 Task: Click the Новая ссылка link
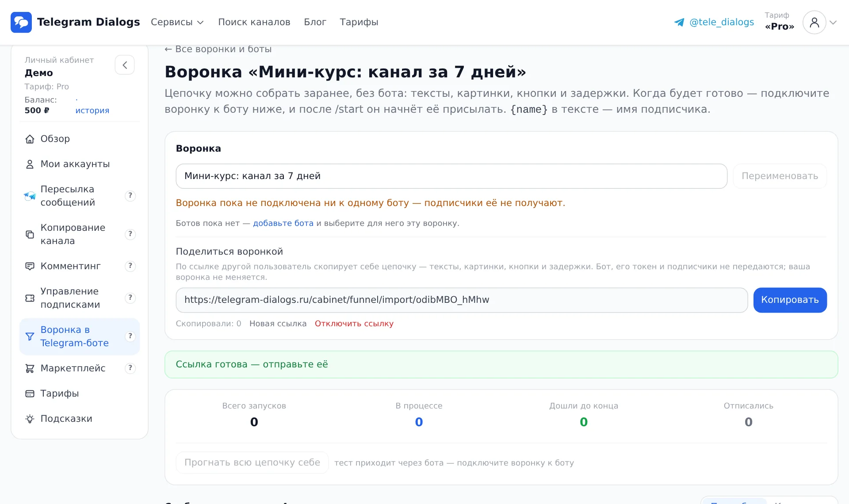coord(278,324)
